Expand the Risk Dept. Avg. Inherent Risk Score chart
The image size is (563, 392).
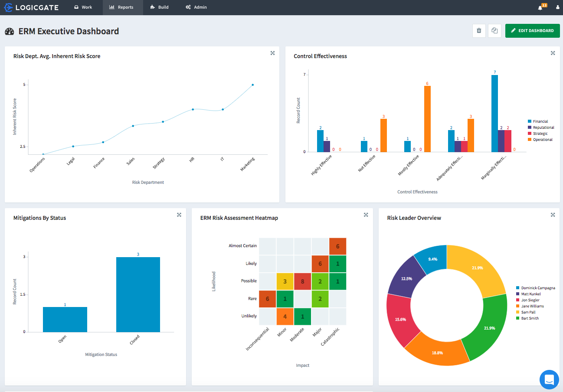click(272, 52)
